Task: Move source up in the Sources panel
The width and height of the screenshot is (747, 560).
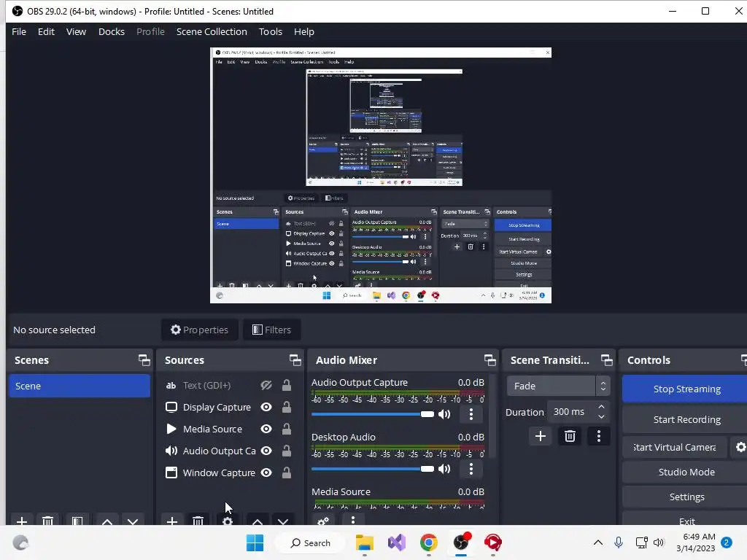Action: 258,521
